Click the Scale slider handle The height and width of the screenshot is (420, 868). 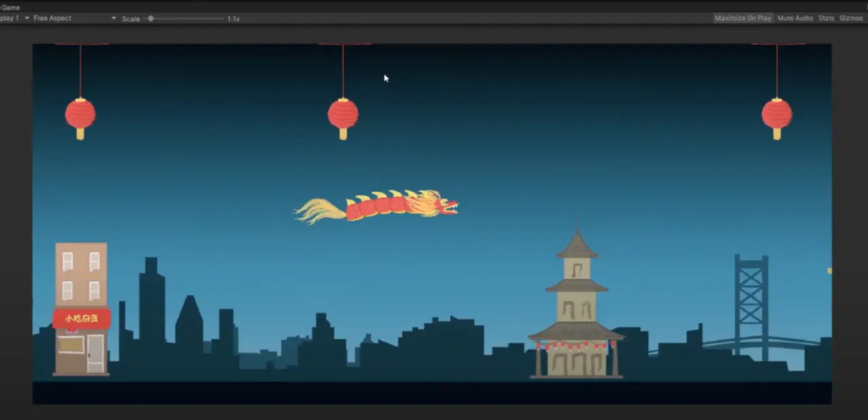151,18
